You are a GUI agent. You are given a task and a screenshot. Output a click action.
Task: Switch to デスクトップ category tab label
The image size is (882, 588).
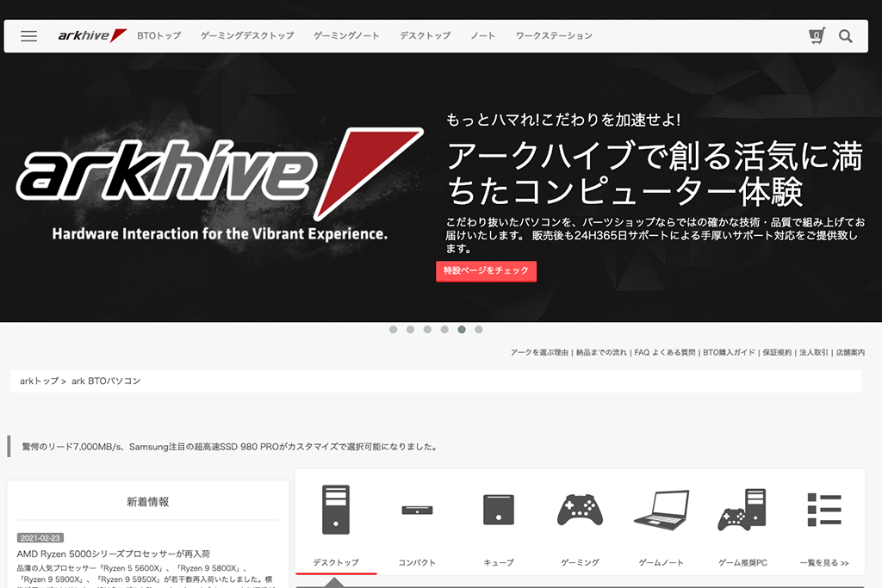click(336, 563)
